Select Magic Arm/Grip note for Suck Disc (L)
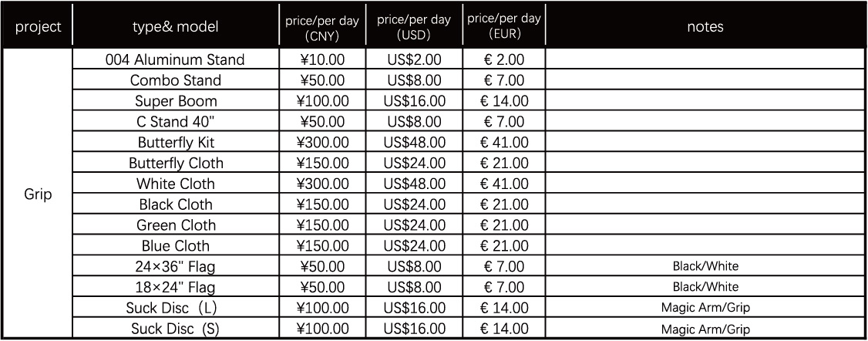868x341 pixels. point(705,308)
